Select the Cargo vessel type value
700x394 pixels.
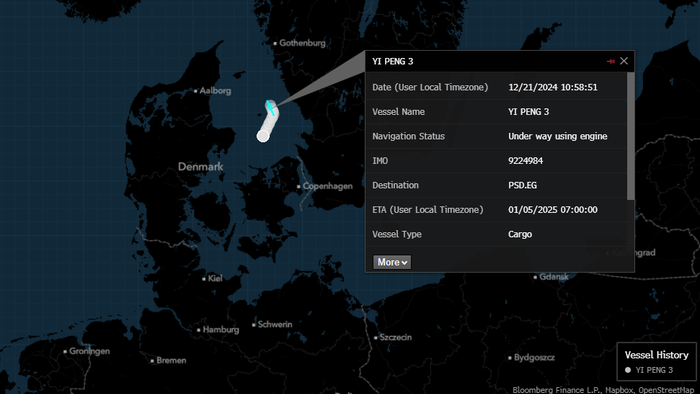pos(520,234)
